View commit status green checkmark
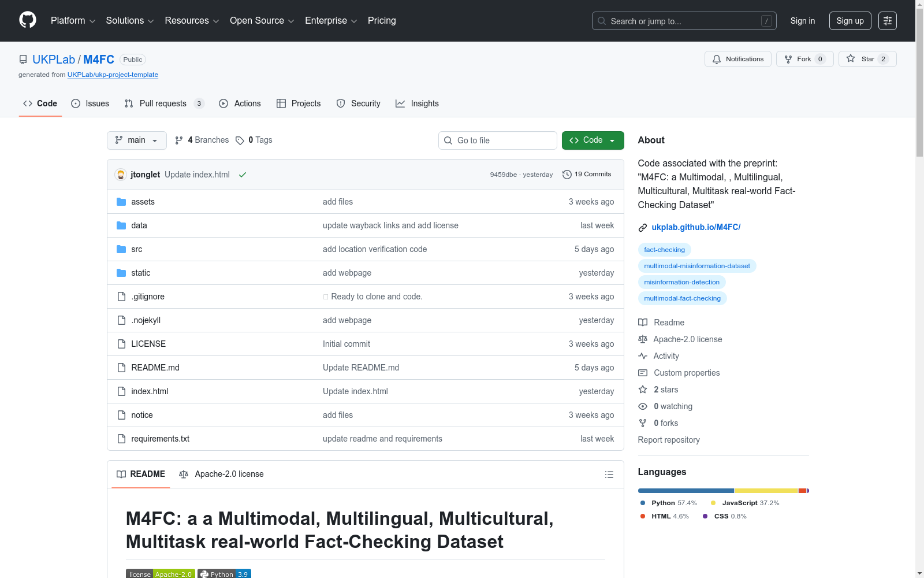Screen dimensions: 924x578 243,175
